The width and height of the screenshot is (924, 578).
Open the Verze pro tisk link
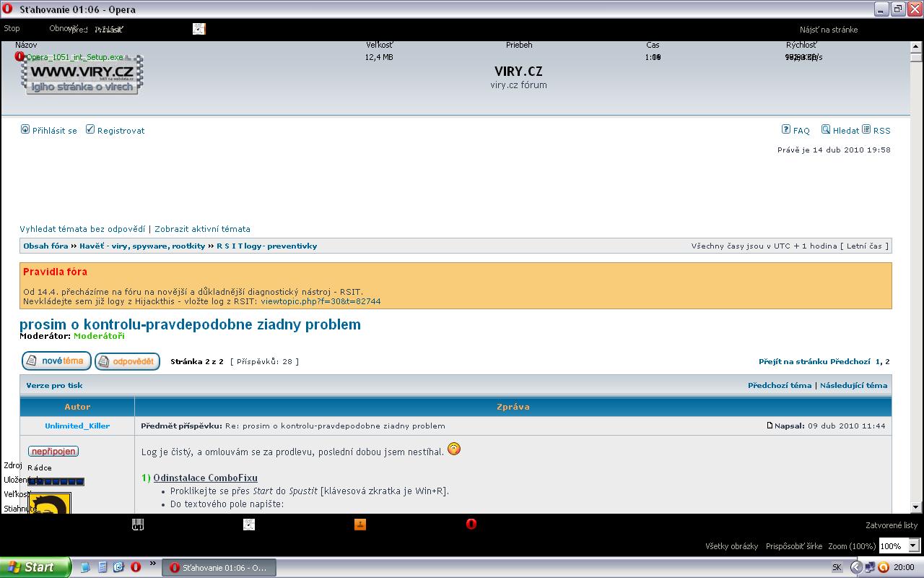tap(54, 385)
